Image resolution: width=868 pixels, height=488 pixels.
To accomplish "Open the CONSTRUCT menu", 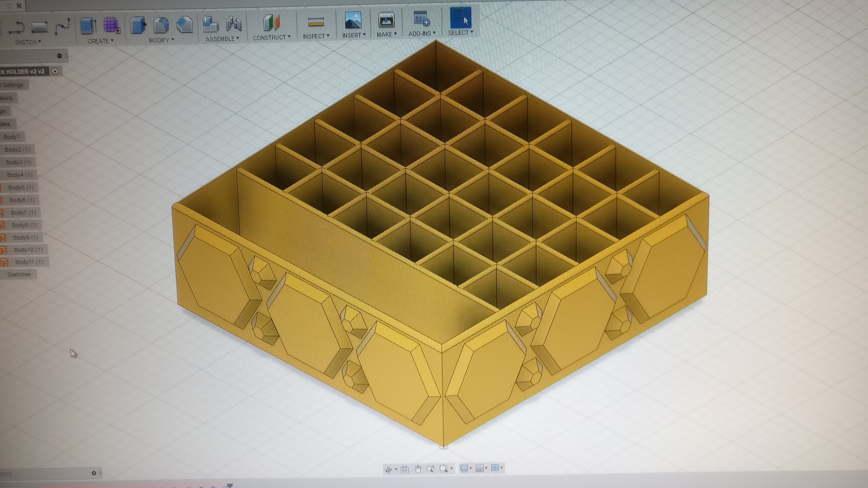I will [272, 38].
